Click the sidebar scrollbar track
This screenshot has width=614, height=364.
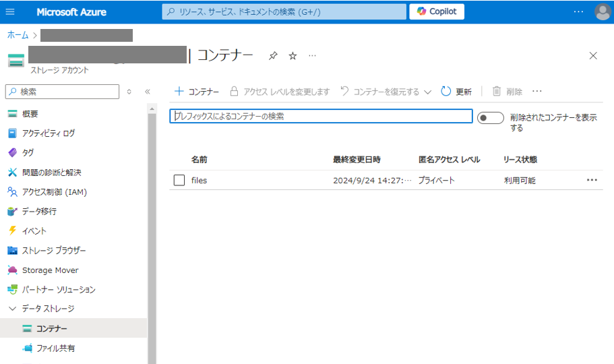point(152,239)
